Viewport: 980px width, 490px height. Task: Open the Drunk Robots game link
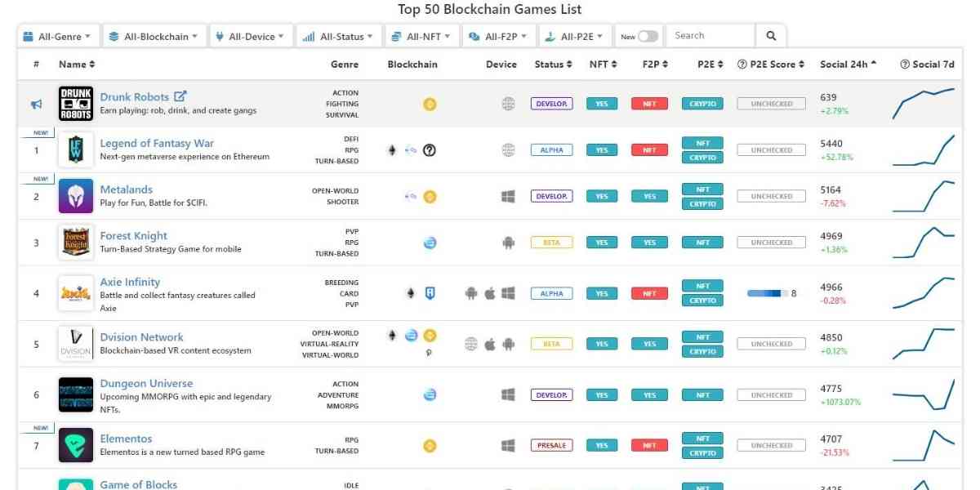[x=135, y=97]
